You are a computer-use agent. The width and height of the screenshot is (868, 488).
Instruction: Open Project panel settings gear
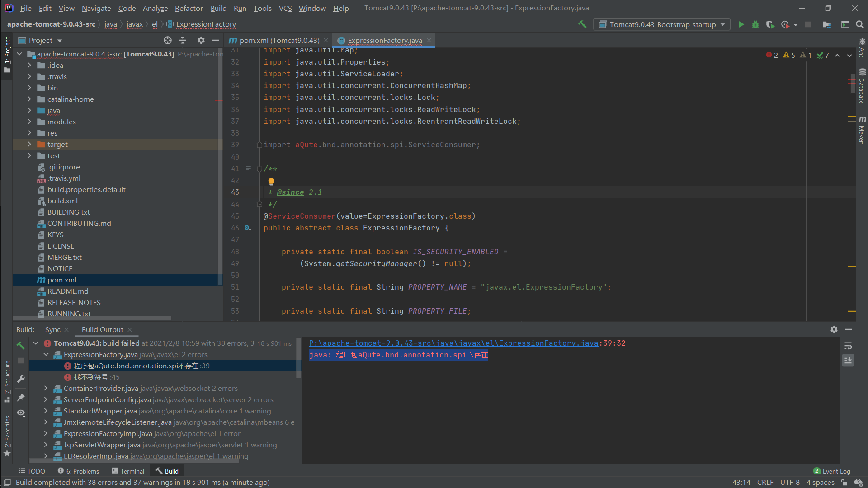tap(201, 40)
